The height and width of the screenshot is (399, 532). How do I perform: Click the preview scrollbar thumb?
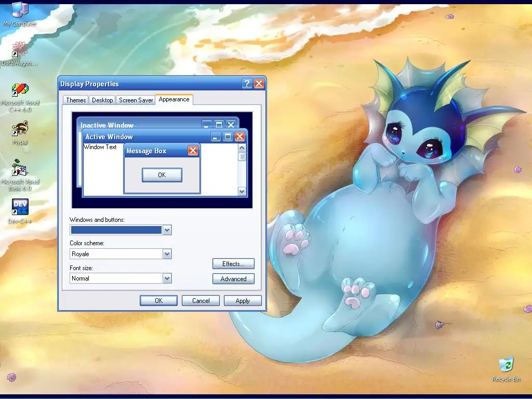(242, 156)
